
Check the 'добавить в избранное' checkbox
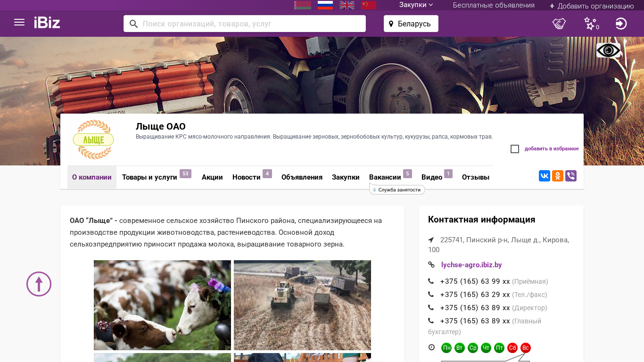click(515, 149)
